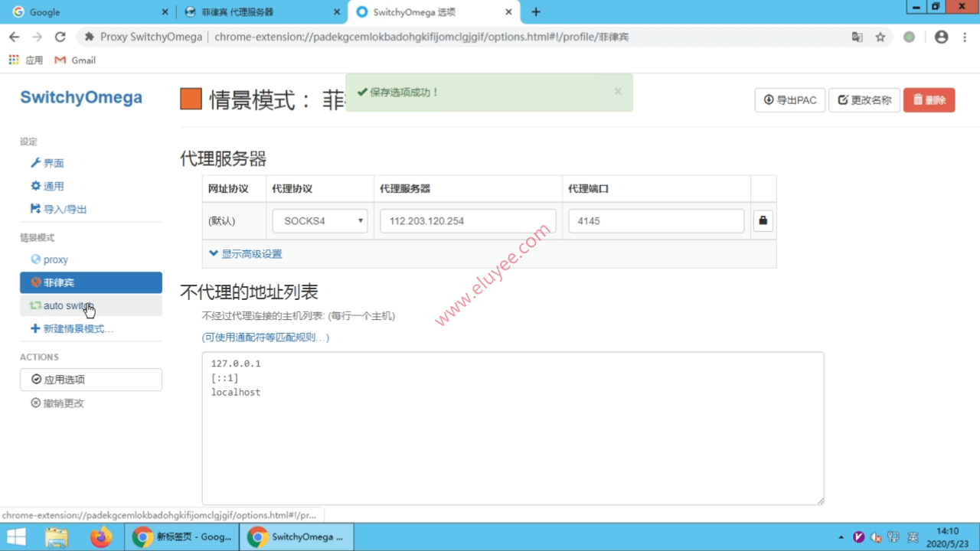Click the 删除 delete button
Image resolution: width=980 pixels, height=551 pixels.
[929, 99]
